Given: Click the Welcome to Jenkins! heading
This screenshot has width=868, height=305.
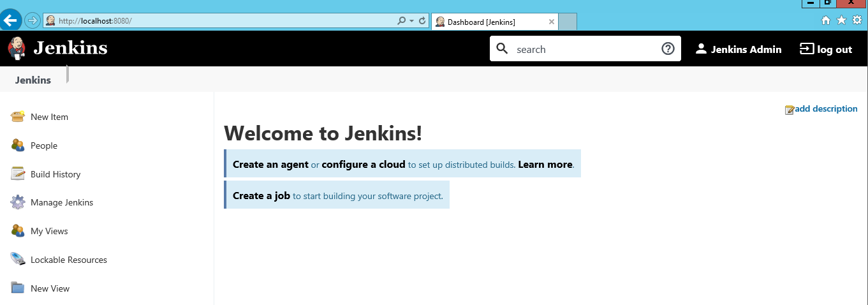Looking at the screenshot, I should 323,133.
